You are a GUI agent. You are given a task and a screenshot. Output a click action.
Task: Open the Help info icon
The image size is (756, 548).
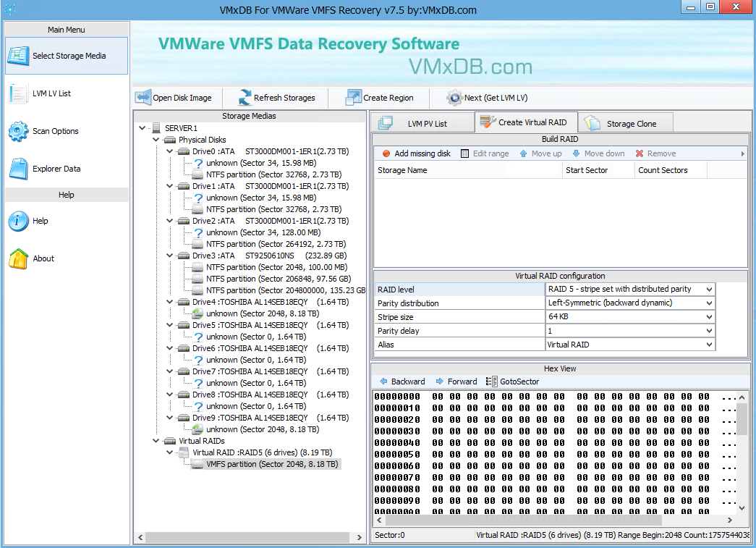pos(18,221)
